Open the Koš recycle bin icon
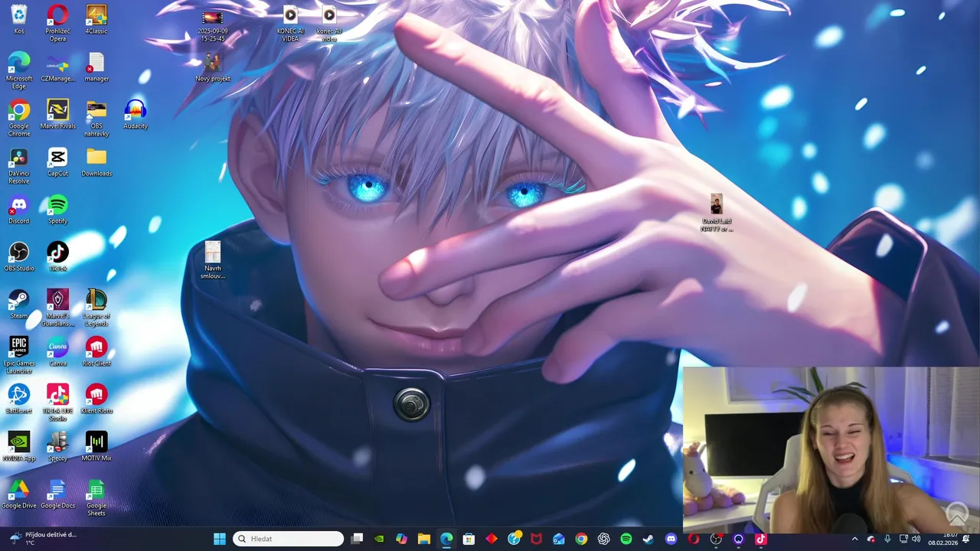This screenshot has height=551, width=980. click(x=19, y=20)
